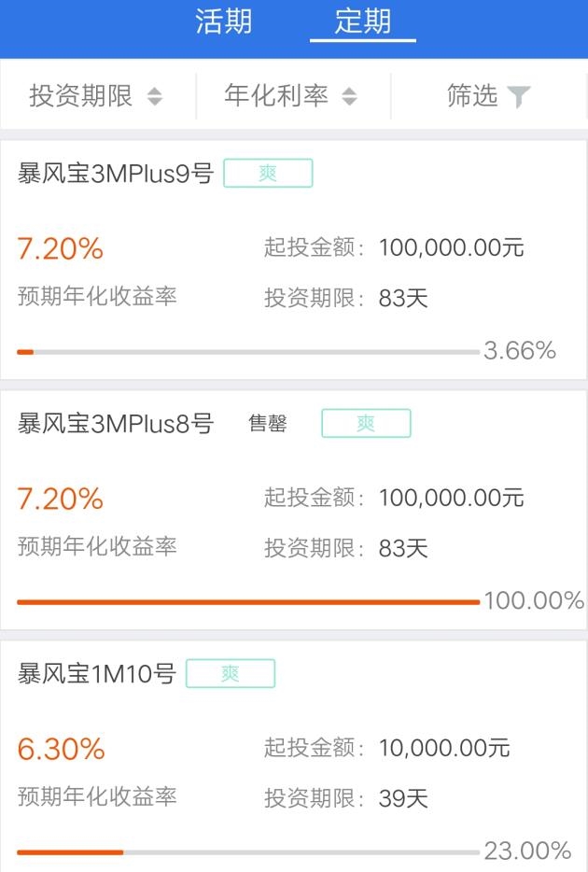The image size is (588, 872).
Task: Tap the 爽 tag on 暴风宝1M10号
Action: pos(231,673)
